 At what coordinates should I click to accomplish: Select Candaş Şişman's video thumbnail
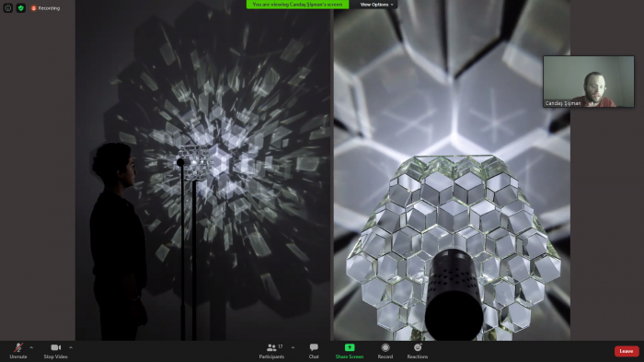pyautogui.click(x=589, y=81)
